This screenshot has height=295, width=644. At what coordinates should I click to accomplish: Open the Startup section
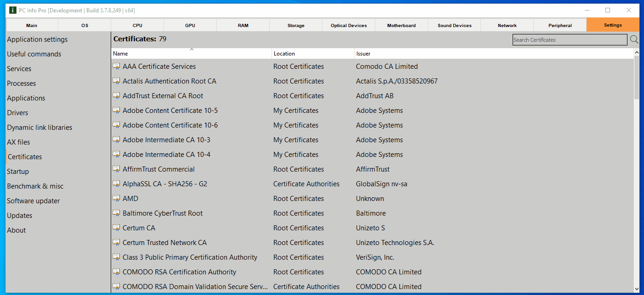[x=18, y=172]
